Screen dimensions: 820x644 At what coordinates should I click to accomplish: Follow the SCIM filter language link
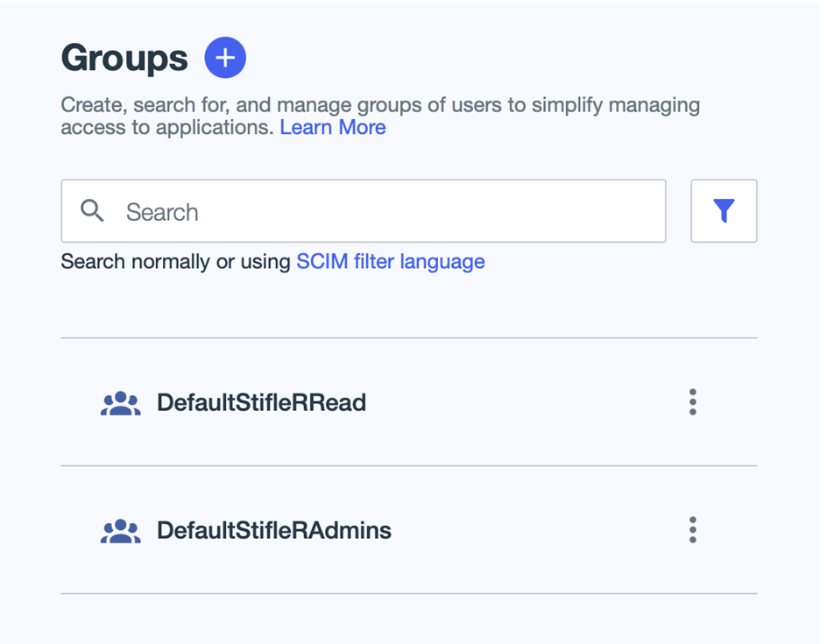point(390,262)
